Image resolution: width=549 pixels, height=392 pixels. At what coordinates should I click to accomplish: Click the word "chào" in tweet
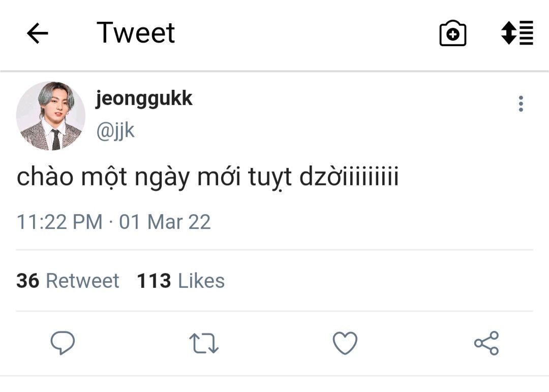point(45,178)
